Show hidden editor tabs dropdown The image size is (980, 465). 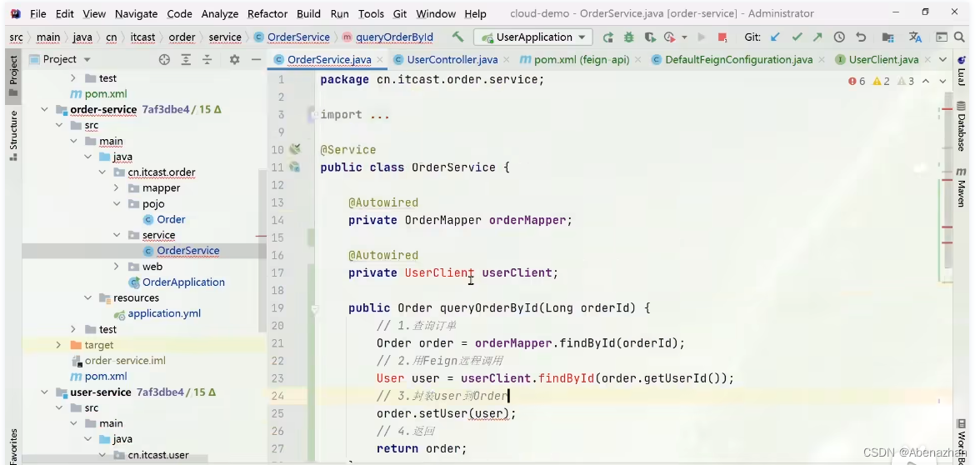tap(943, 59)
